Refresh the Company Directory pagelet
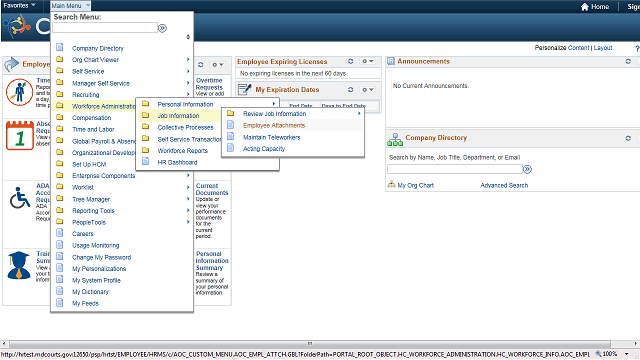 pyautogui.click(x=628, y=138)
